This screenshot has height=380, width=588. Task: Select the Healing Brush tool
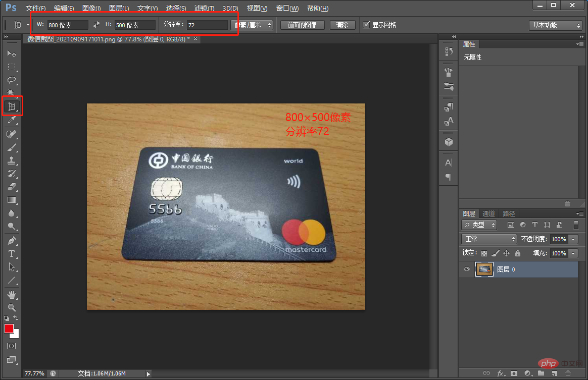(12, 134)
